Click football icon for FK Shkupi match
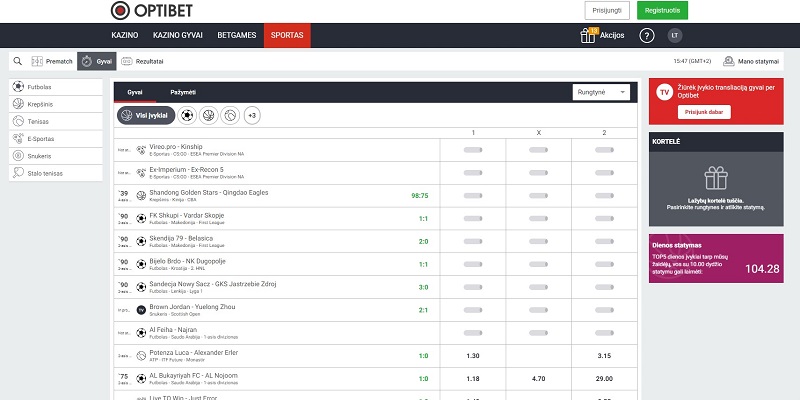Image resolution: width=800 pixels, height=400 pixels. point(141,218)
